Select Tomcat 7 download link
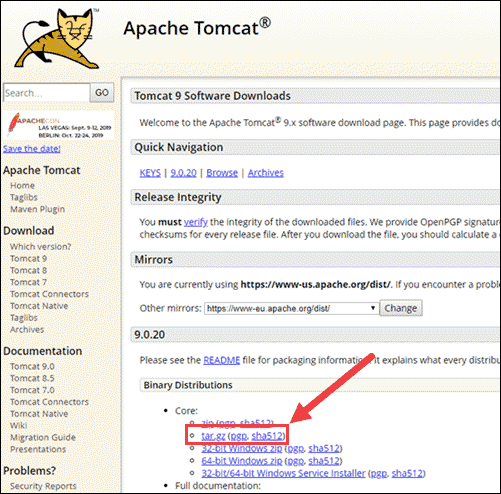 [28, 282]
